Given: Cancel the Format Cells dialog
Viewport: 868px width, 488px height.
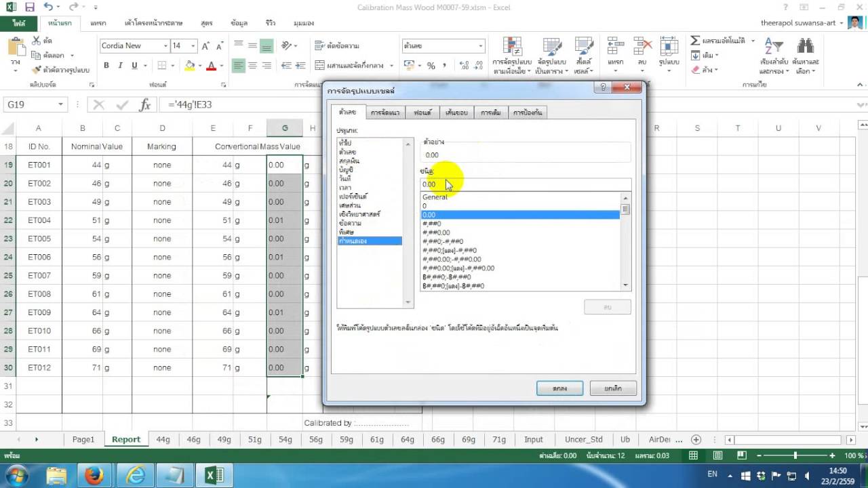Looking at the screenshot, I should point(613,388).
